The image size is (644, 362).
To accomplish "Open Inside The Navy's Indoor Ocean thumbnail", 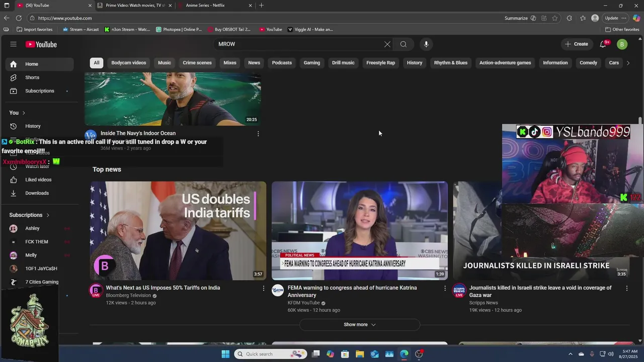I will (173, 99).
